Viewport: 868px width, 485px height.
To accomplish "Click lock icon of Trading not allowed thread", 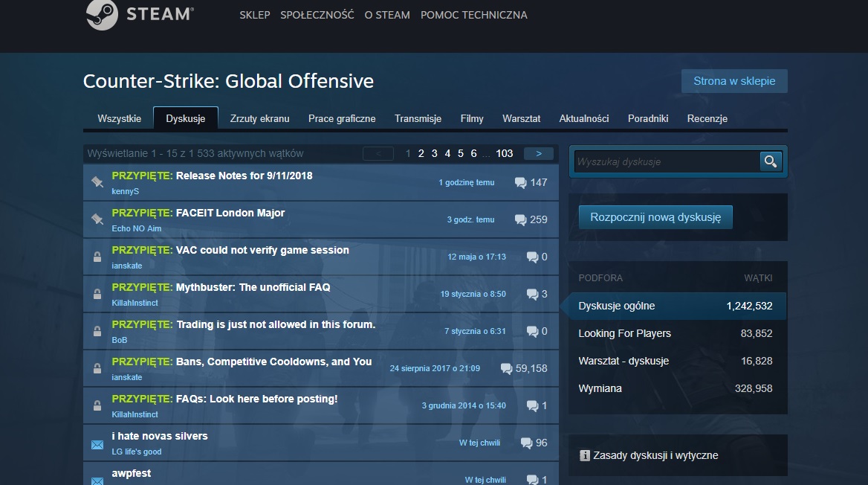I will click(97, 331).
